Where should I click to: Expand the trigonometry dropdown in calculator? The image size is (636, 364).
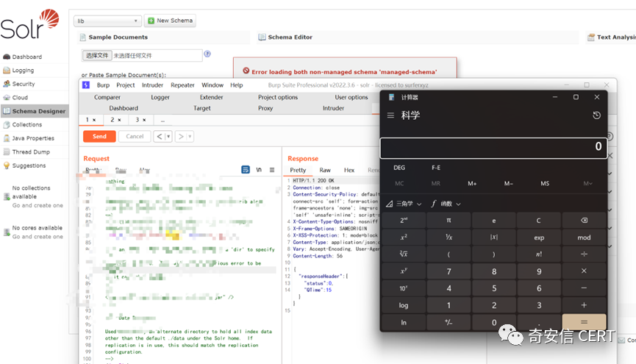pyautogui.click(x=404, y=204)
